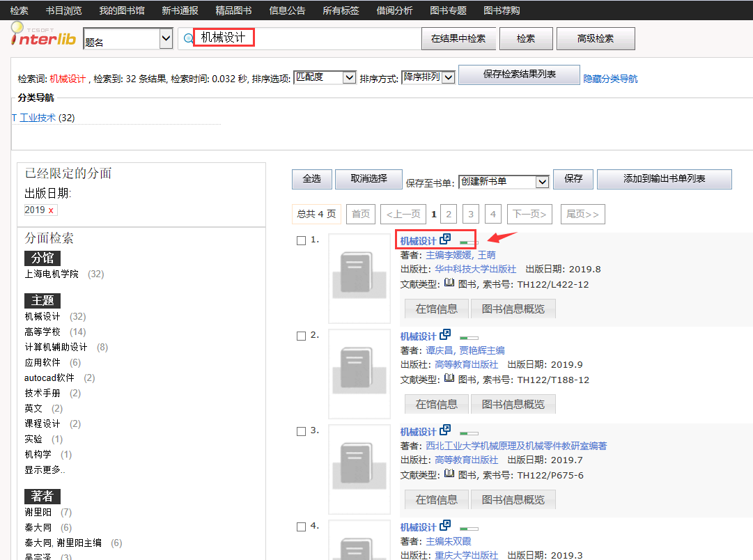The height and width of the screenshot is (560, 753).
Task: Click the first book's cover thumbnail
Action: tap(359, 277)
